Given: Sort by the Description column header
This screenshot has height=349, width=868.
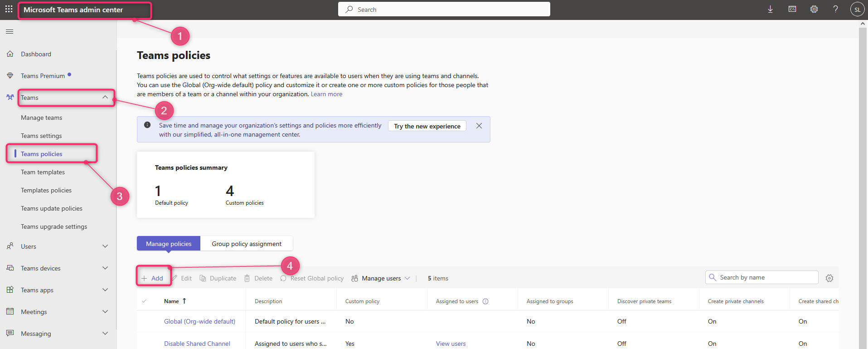Looking at the screenshot, I should pyautogui.click(x=268, y=301).
